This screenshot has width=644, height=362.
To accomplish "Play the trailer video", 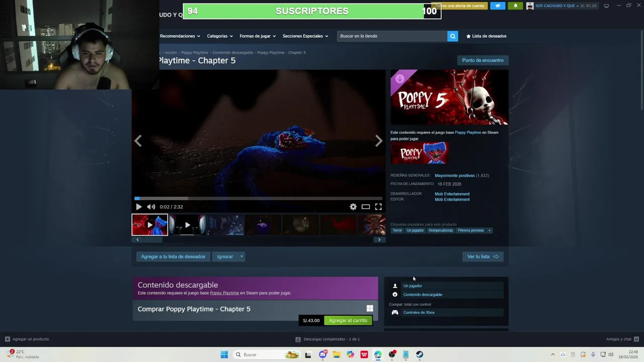I will coord(139,207).
